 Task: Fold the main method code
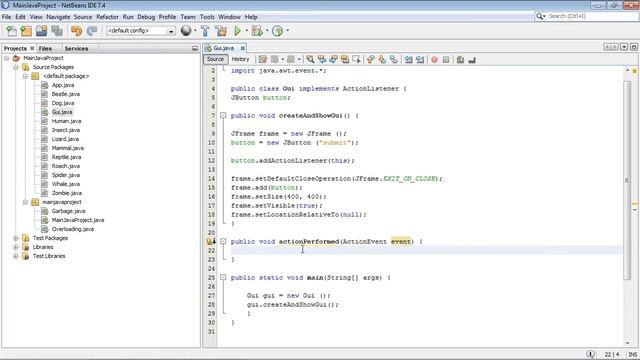(x=223, y=278)
